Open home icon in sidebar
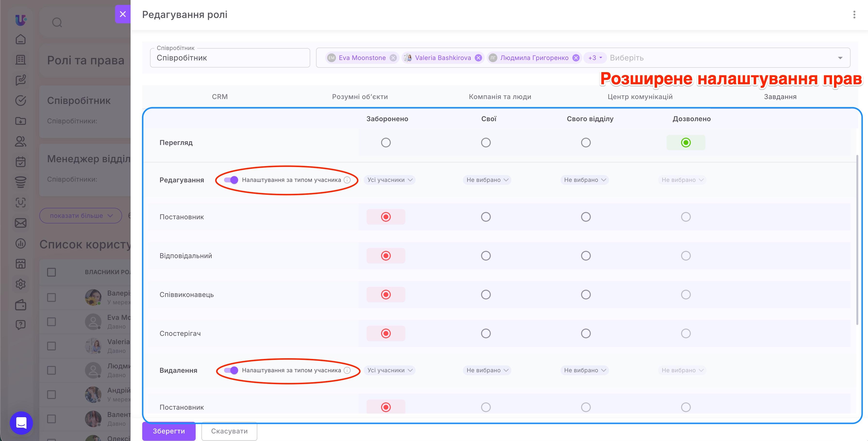 [x=21, y=39]
